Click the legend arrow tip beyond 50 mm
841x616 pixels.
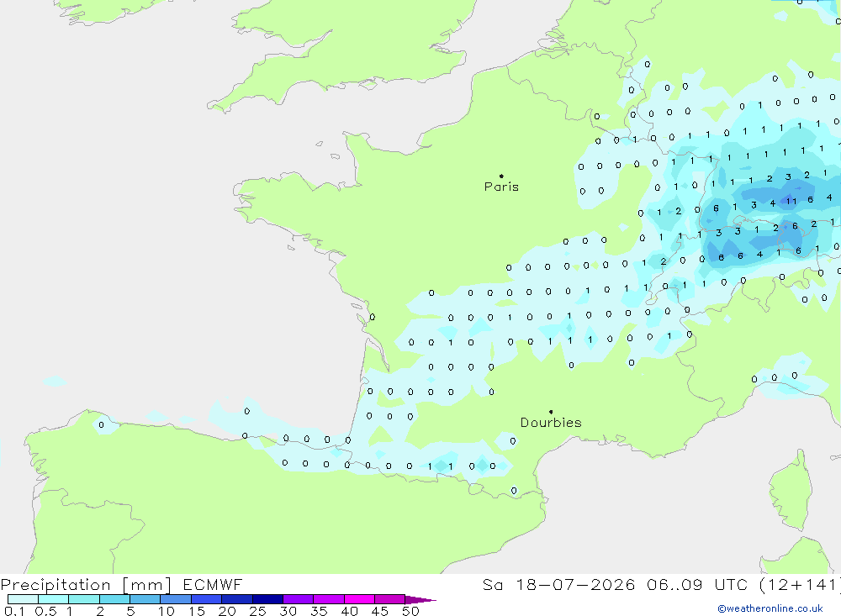pos(420,600)
